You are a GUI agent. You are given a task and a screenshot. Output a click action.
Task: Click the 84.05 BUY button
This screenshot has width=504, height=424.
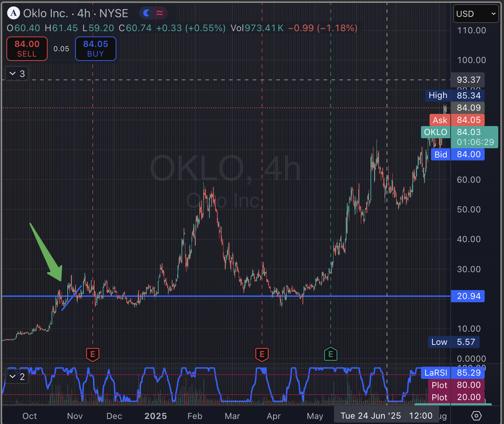[x=96, y=49]
